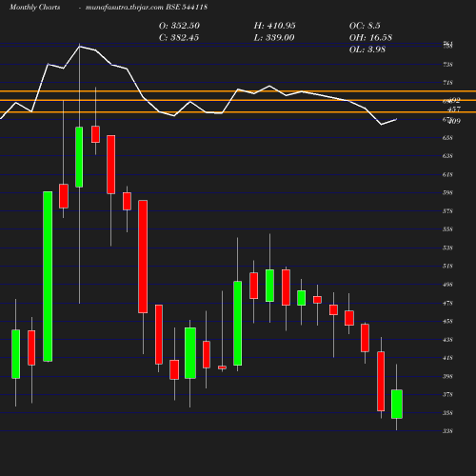476x476 pixels.
Task: Click the 'OC: 8.5' reading
Action: point(365,26)
